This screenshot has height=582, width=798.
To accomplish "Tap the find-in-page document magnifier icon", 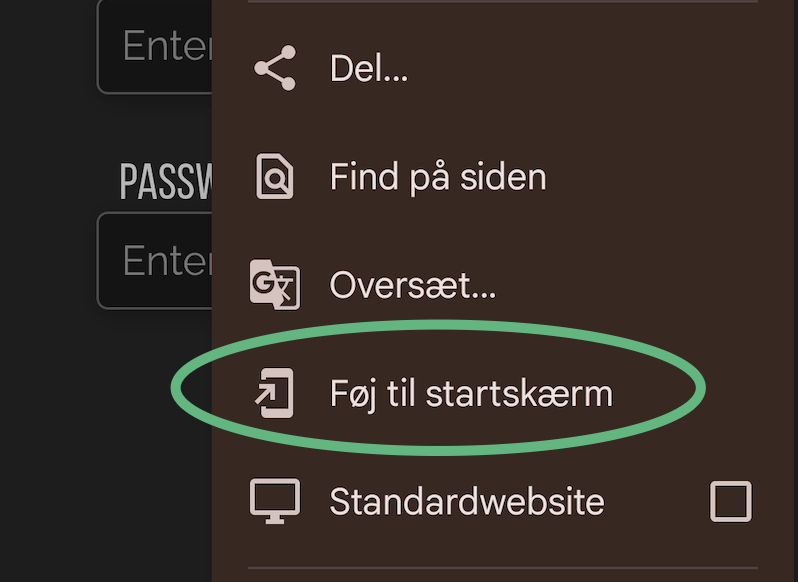I will click(275, 176).
